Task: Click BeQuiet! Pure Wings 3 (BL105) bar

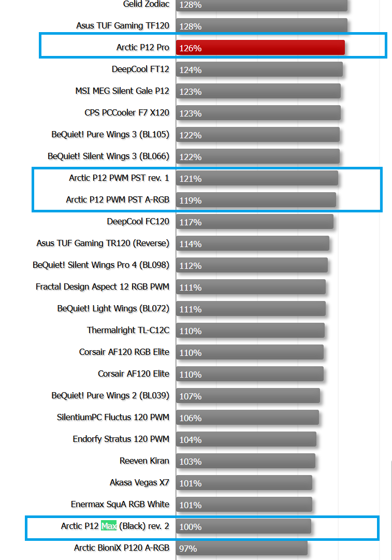Action: (258, 135)
